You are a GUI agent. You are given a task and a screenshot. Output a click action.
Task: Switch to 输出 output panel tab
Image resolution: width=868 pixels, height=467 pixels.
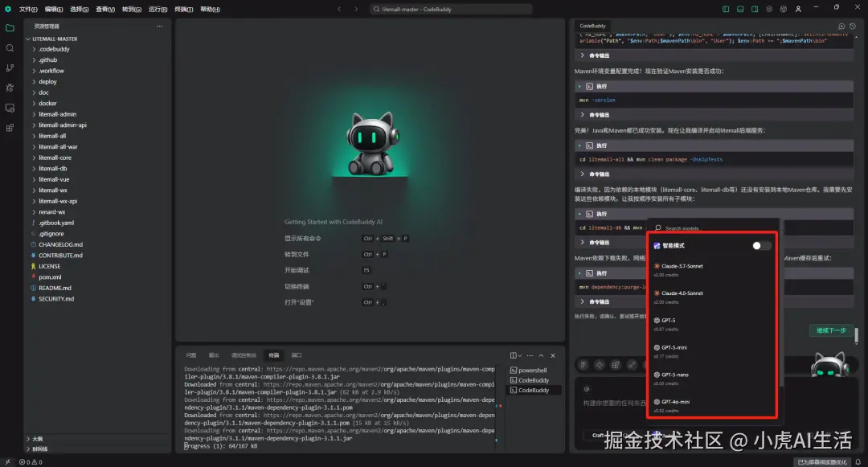[x=214, y=356]
